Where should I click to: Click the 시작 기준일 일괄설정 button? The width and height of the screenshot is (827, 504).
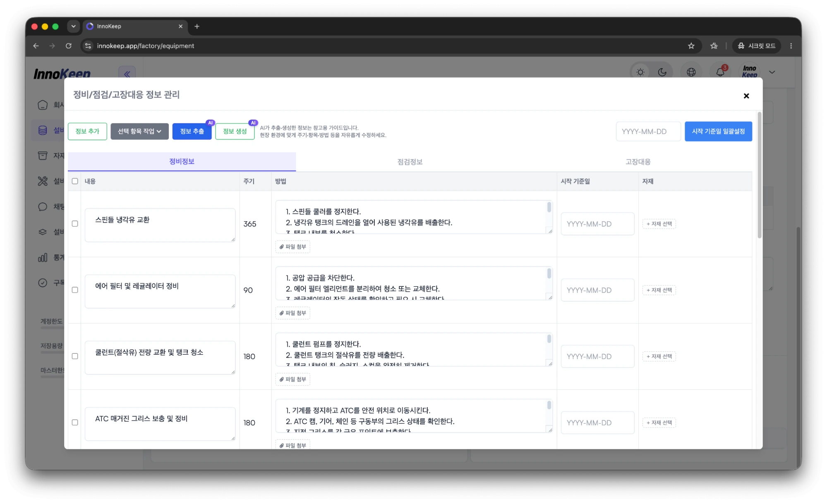click(x=718, y=132)
